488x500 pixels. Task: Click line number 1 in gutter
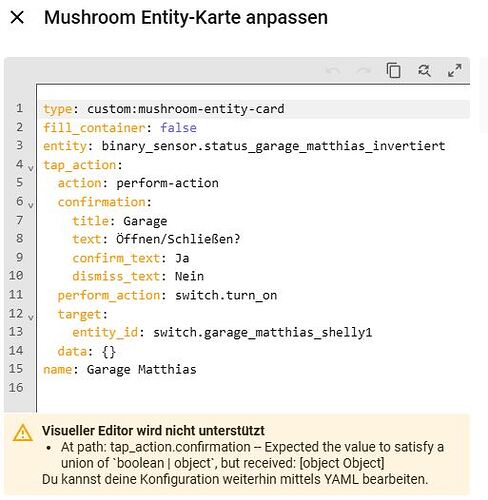(x=19, y=108)
